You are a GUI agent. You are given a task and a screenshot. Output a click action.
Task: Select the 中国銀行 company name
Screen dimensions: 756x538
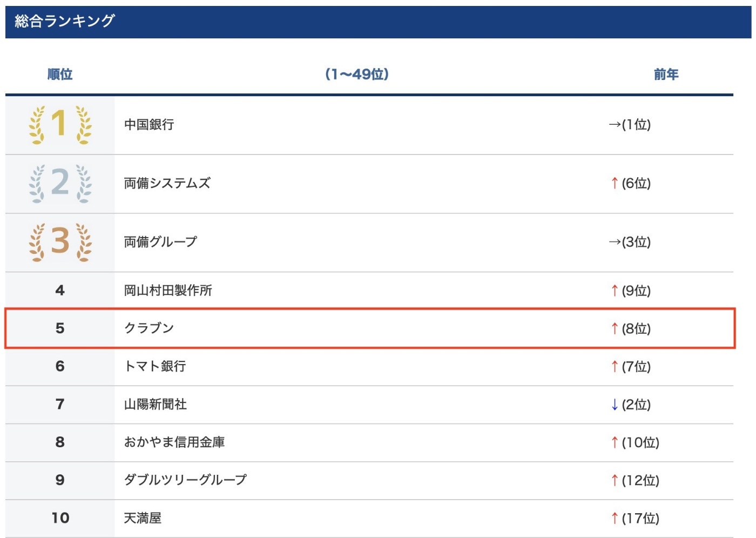pyautogui.click(x=149, y=125)
